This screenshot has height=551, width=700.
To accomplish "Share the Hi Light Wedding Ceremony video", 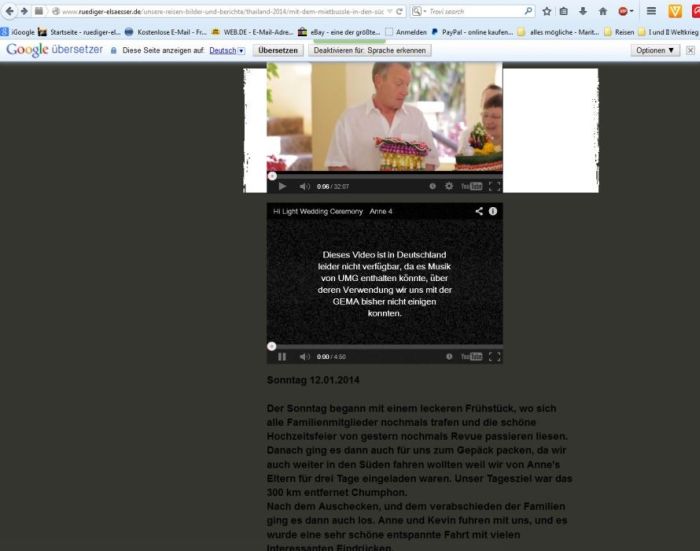I will (x=479, y=211).
